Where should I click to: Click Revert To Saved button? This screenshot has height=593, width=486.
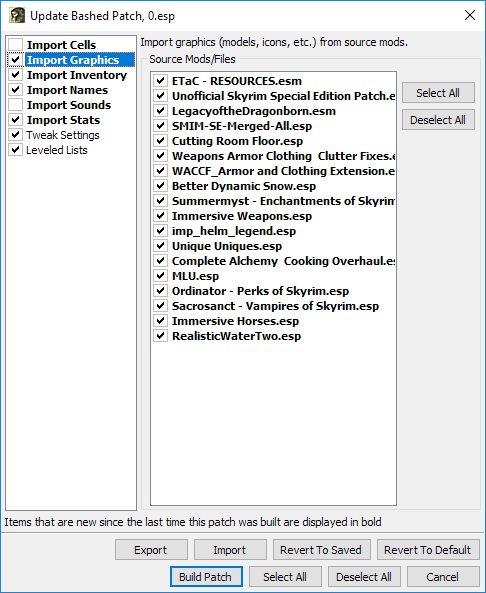tap(321, 550)
